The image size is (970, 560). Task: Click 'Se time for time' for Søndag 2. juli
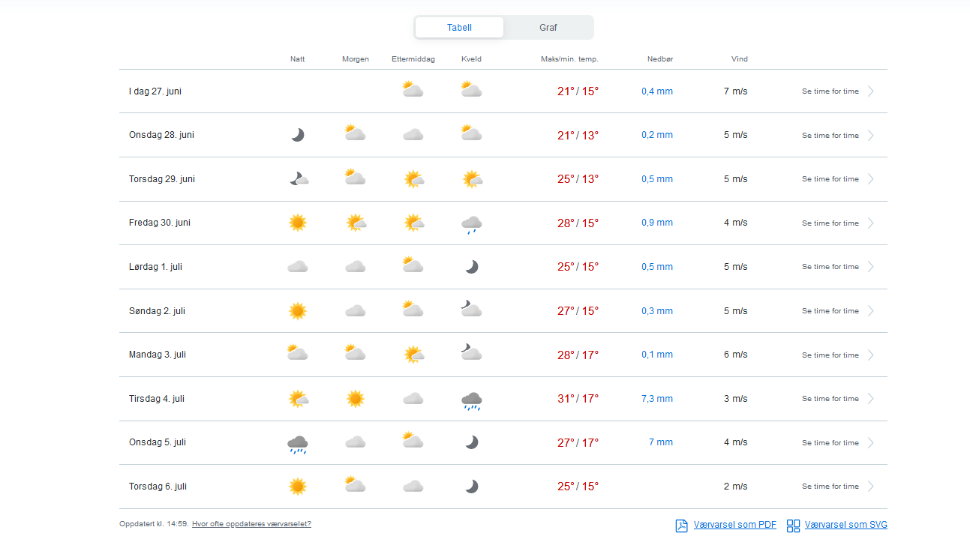click(830, 311)
